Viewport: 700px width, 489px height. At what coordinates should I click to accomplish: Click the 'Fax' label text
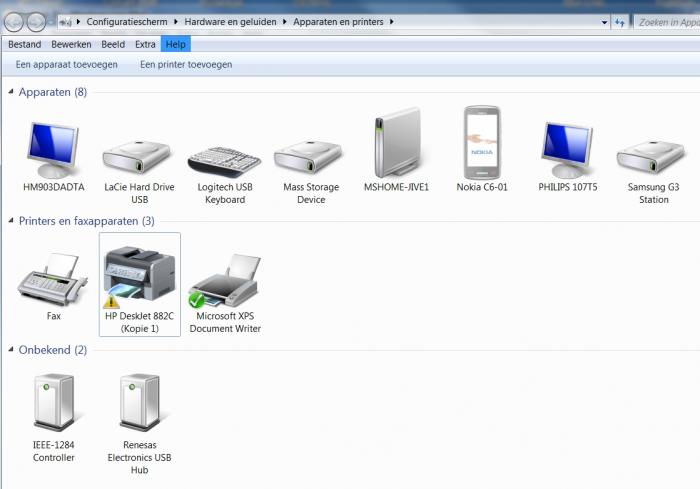coord(54,316)
